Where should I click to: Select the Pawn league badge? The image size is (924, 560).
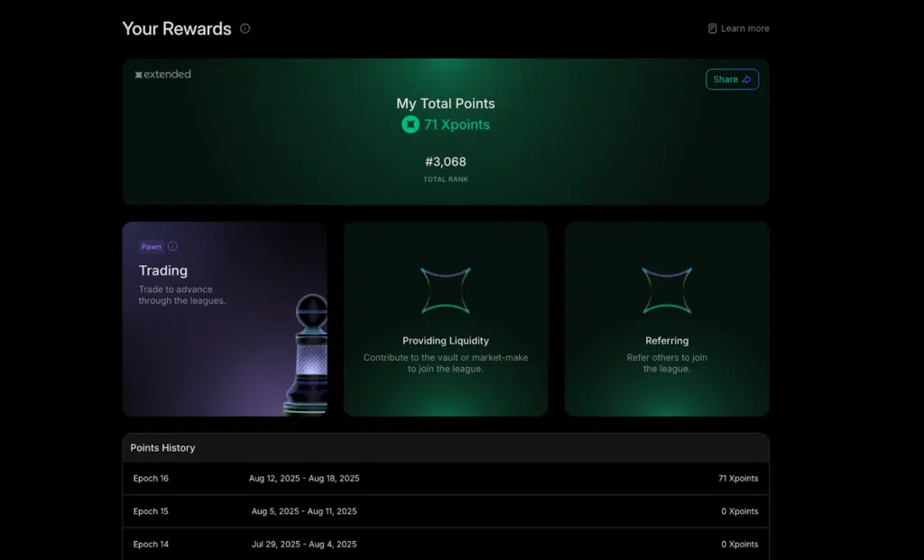(x=151, y=246)
